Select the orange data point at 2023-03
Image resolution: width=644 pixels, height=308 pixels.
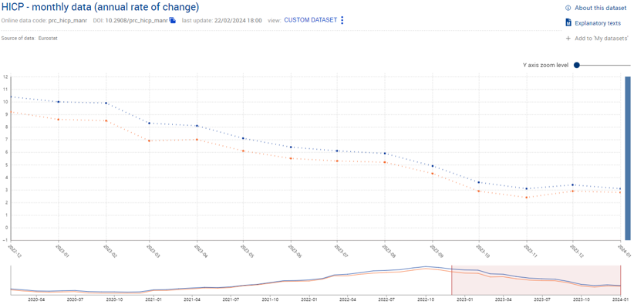149,140
